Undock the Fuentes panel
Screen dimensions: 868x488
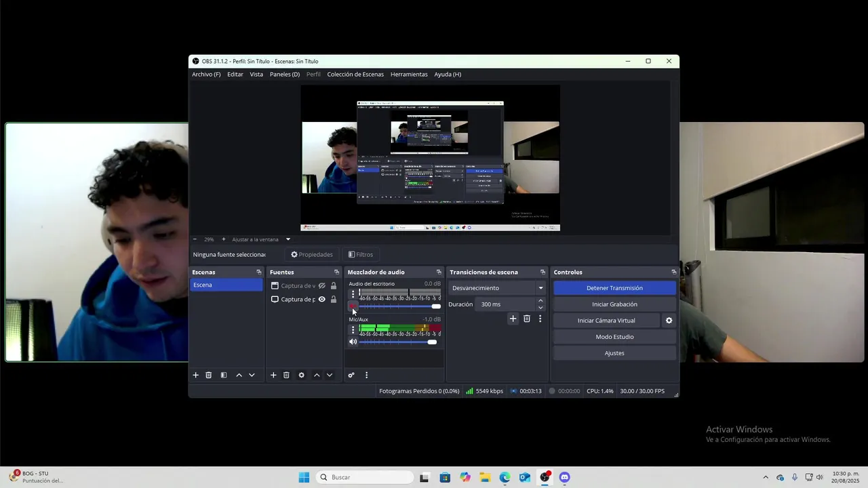coord(336,272)
